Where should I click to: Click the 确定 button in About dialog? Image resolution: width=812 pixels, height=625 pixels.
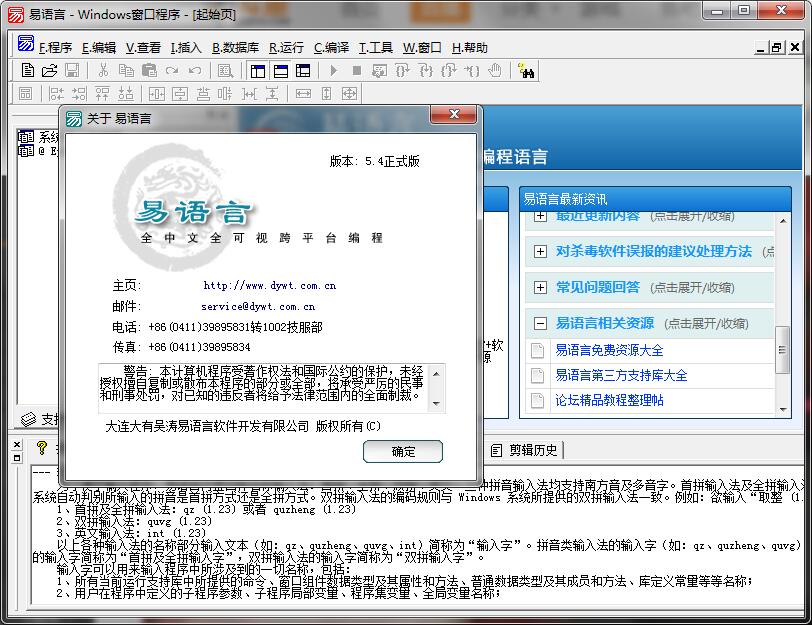403,452
